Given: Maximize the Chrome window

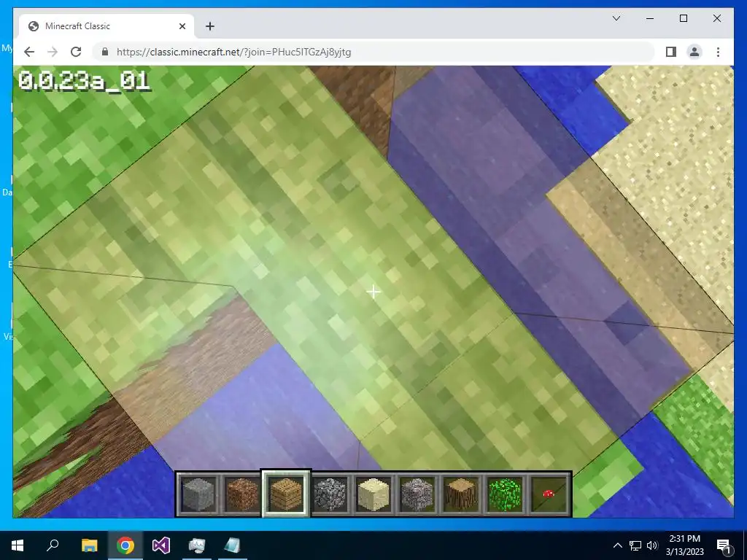Looking at the screenshot, I should click(683, 18).
